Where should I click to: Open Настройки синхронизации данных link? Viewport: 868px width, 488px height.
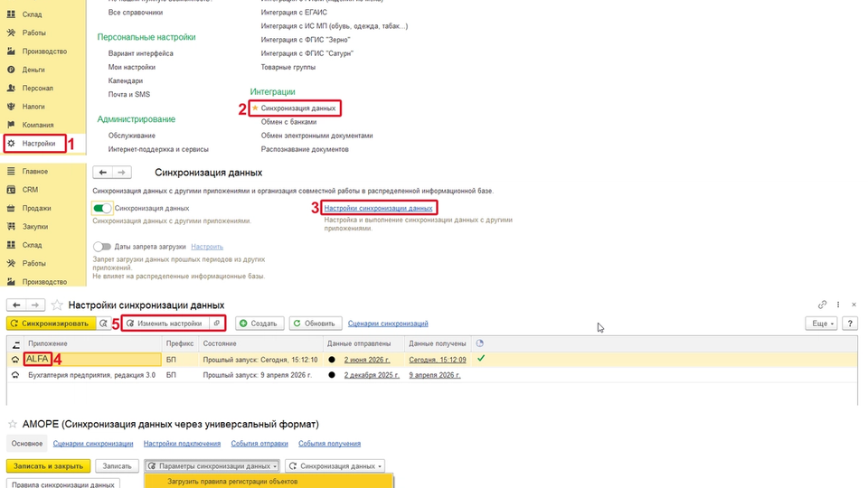coord(378,208)
